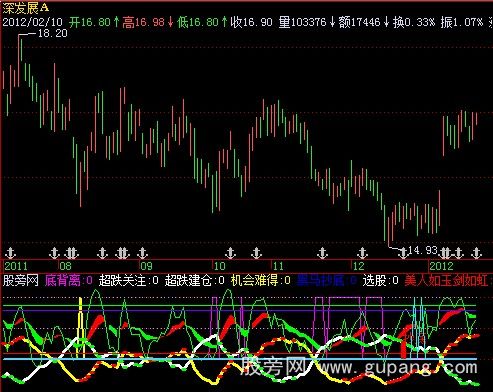Click the 美人如玉剑如虹 indicator label

click(447, 280)
